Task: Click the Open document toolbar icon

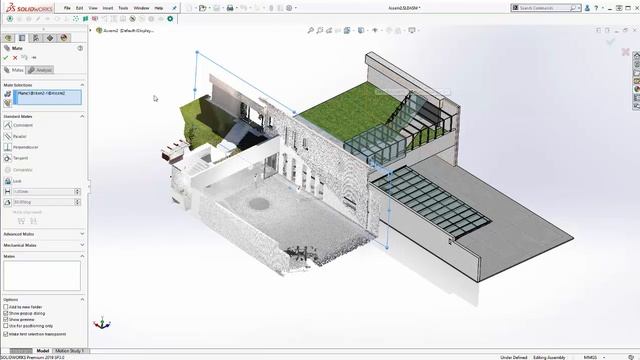Action: tap(202, 8)
